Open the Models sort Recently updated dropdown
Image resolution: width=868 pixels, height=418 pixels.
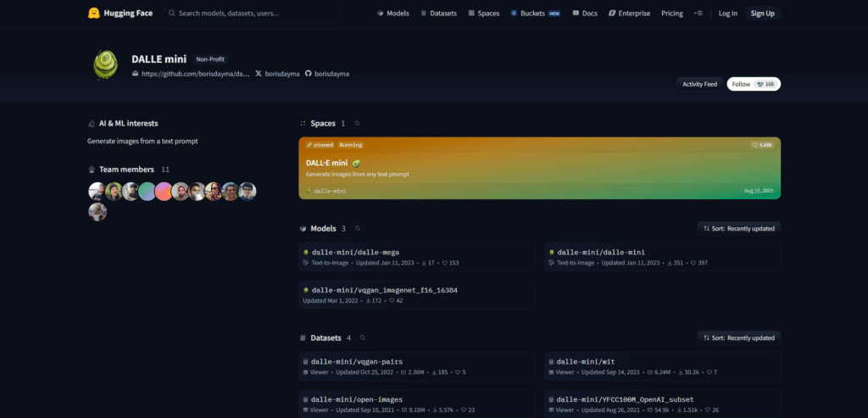pos(739,229)
